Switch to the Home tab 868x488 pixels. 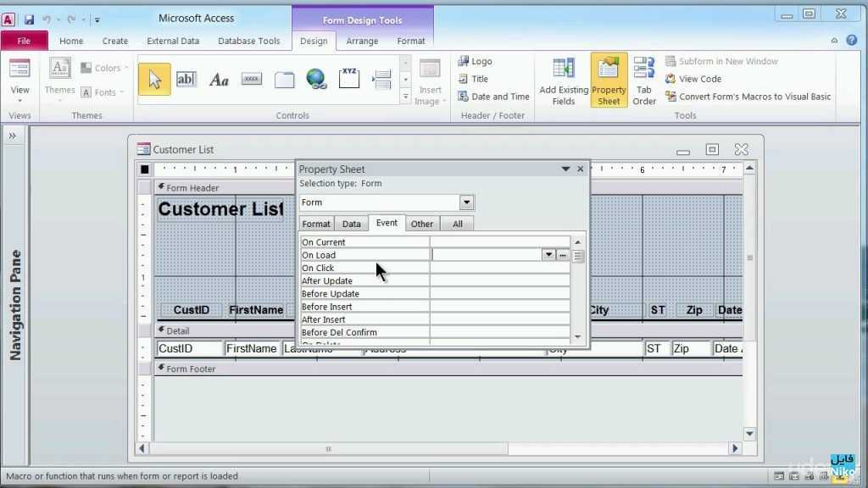point(71,41)
